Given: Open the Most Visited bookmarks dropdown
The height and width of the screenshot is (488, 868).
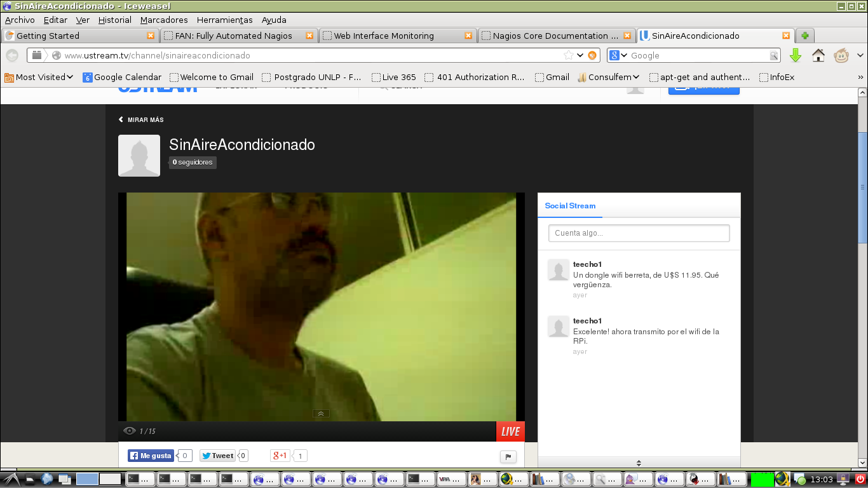Looking at the screenshot, I should point(39,77).
